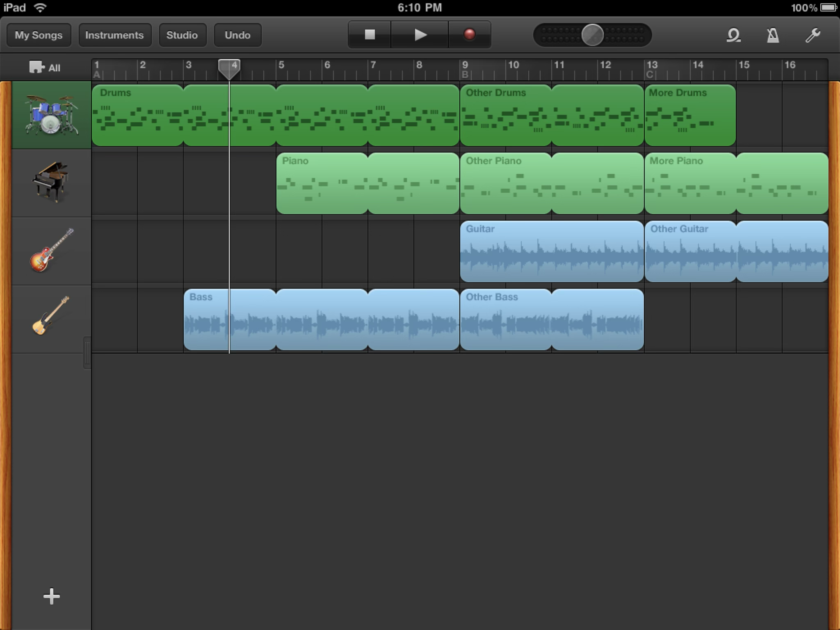840x630 pixels.
Task: Select the Bass guitar track icon
Action: click(x=51, y=316)
